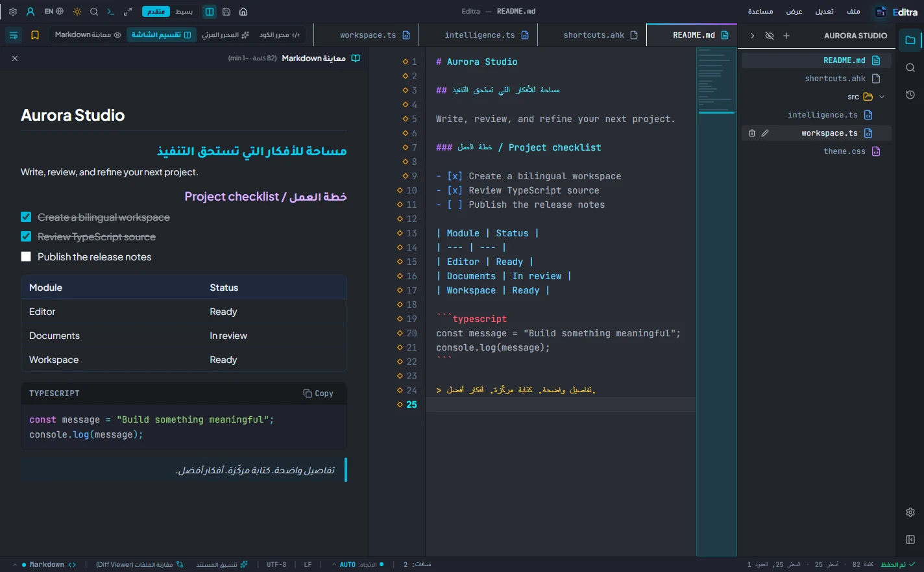Select محرر الكود code editor mode
This screenshot has height=572, width=924.
click(x=280, y=35)
